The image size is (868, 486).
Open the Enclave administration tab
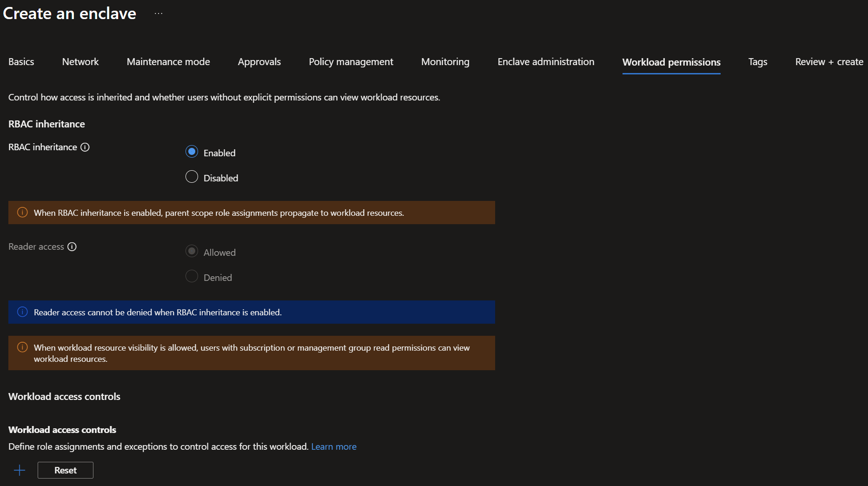pos(546,62)
